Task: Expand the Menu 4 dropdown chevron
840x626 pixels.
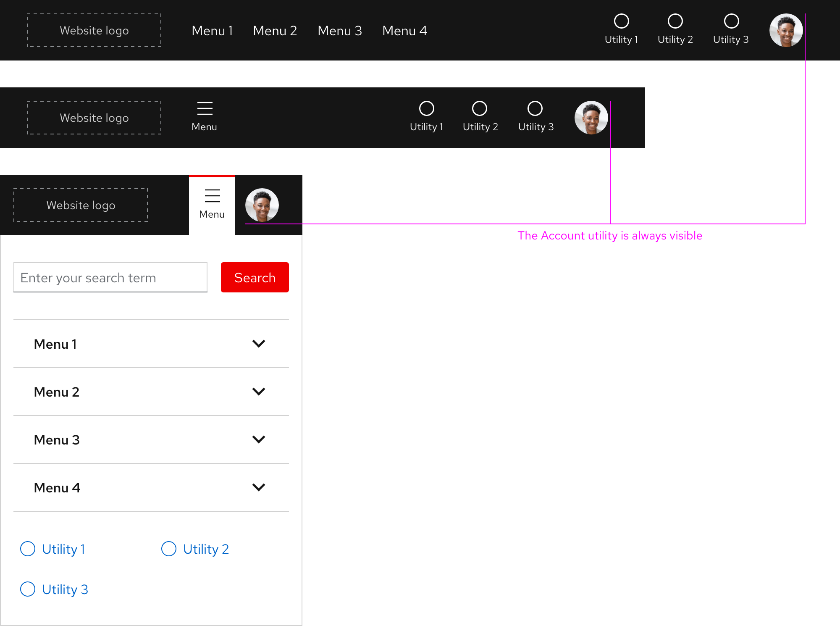Action: tap(258, 487)
